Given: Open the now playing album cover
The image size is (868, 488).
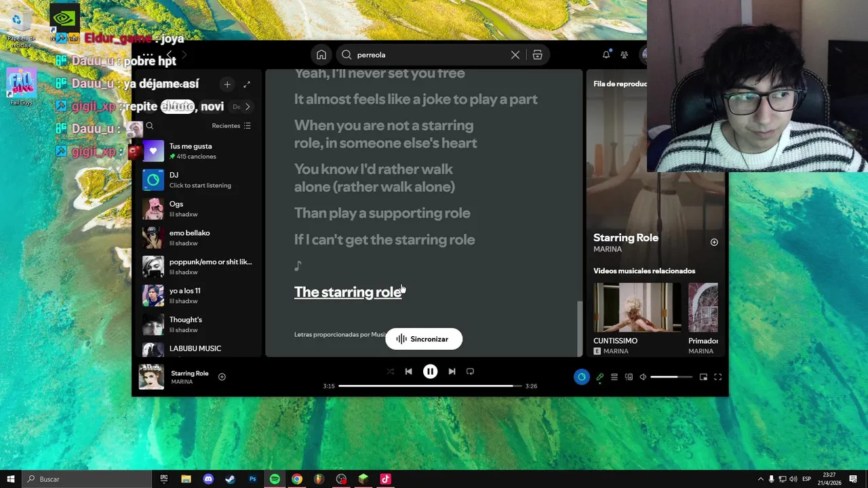Looking at the screenshot, I should pyautogui.click(x=151, y=377).
